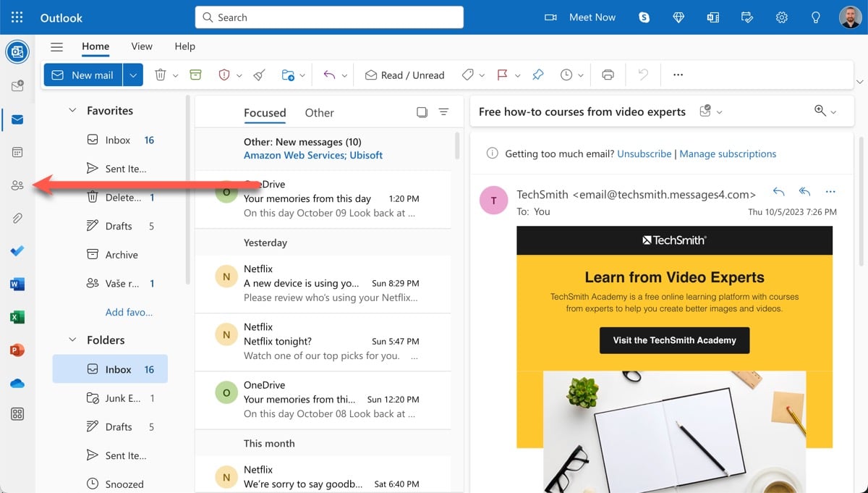Viewport: 868px width, 493px height.
Task: Click Visit the TechSmith Academy button
Action: (674, 340)
